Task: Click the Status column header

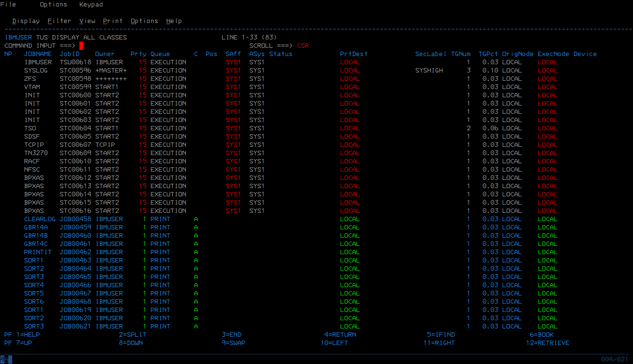Action: [x=281, y=54]
